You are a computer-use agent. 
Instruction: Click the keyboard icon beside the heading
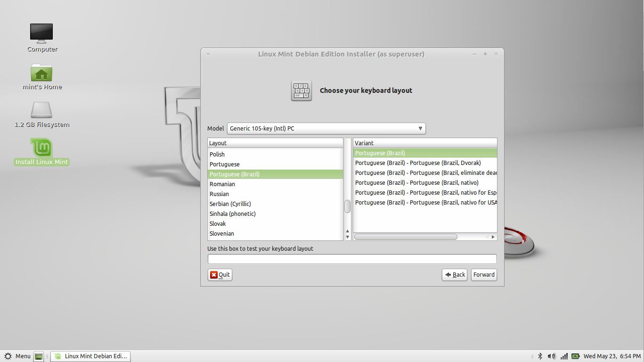tap(302, 90)
